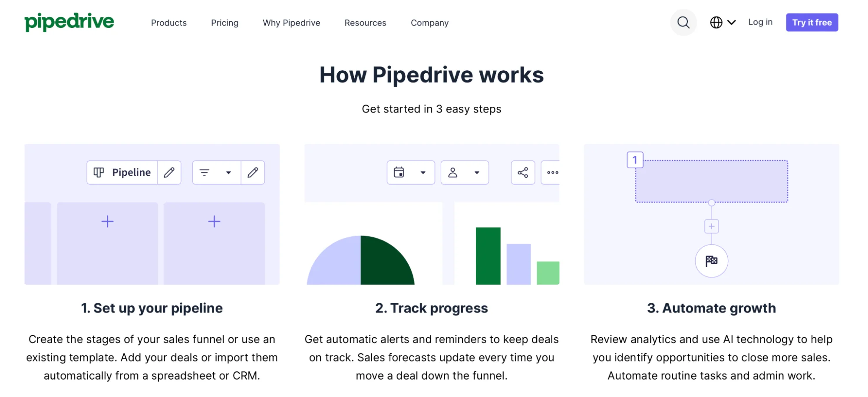
Task: Click the search magnifier icon
Action: pos(683,23)
